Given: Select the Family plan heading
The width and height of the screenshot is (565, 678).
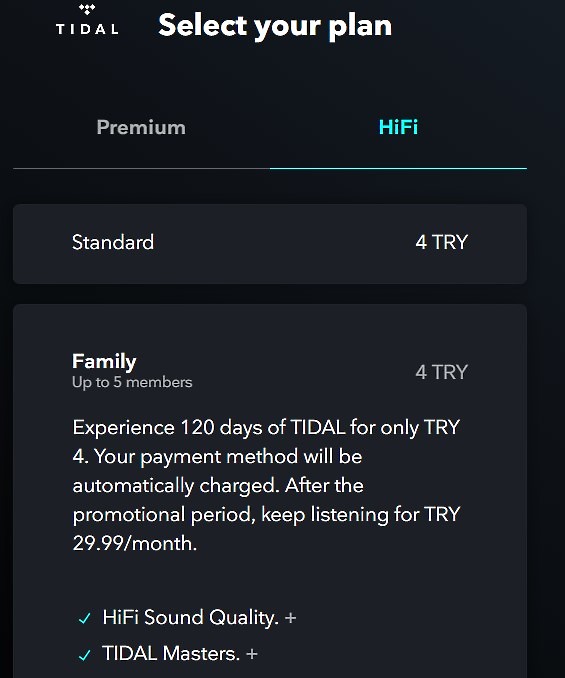Looking at the screenshot, I should 104,361.
